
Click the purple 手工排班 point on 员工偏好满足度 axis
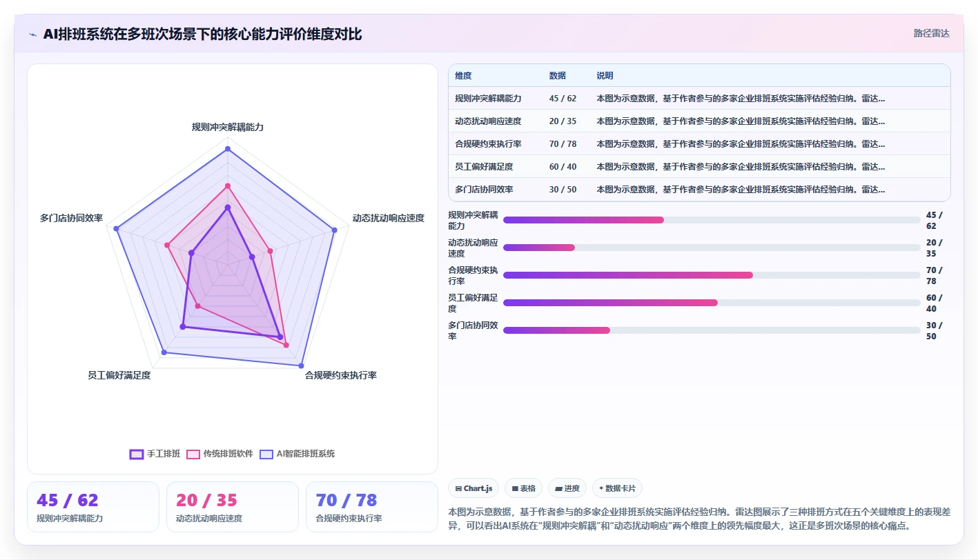tap(183, 327)
